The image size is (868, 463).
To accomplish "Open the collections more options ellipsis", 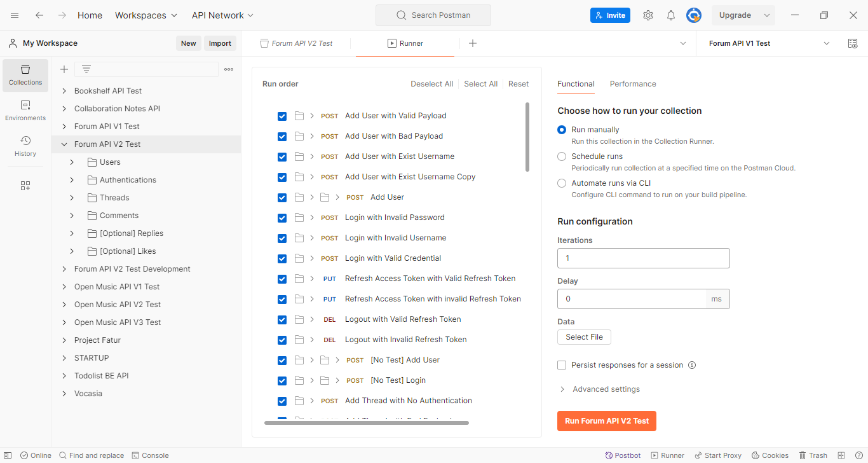I will tap(229, 69).
